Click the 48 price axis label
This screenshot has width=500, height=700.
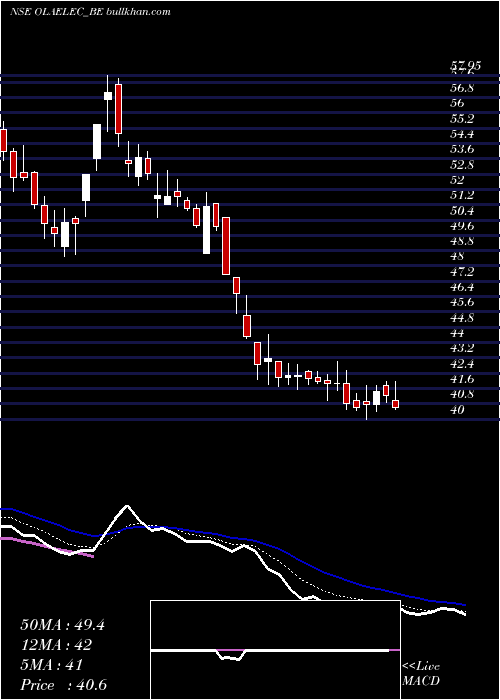457,256
